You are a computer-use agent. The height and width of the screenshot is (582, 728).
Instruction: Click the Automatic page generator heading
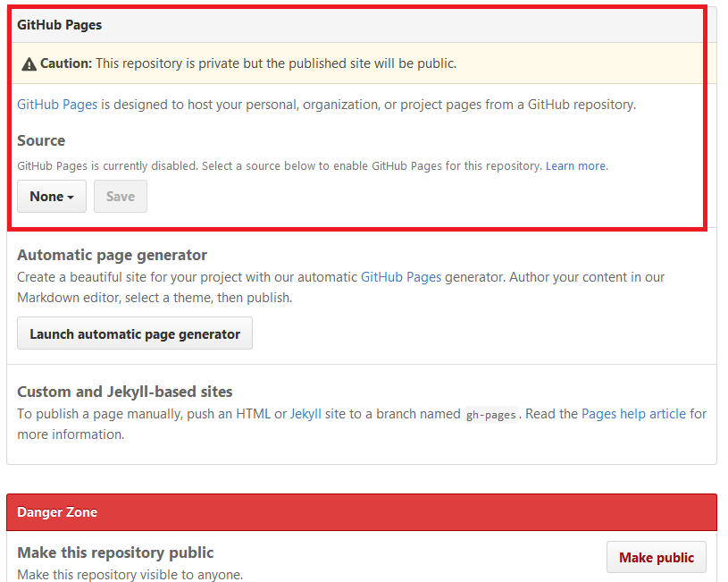pos(112,255)
